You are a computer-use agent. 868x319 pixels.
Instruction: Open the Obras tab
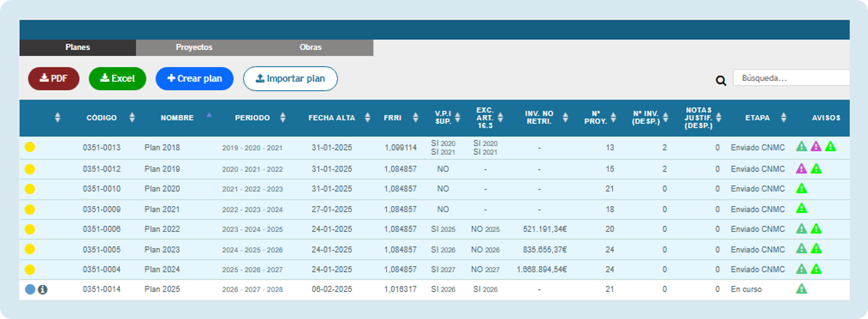pyautogui.click(x=311, y=47)
